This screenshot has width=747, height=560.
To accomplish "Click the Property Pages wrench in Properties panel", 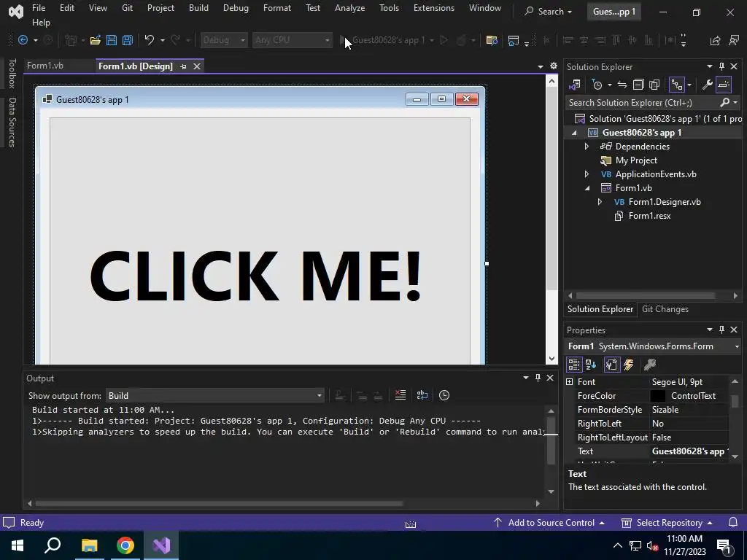I will (650, 365).
